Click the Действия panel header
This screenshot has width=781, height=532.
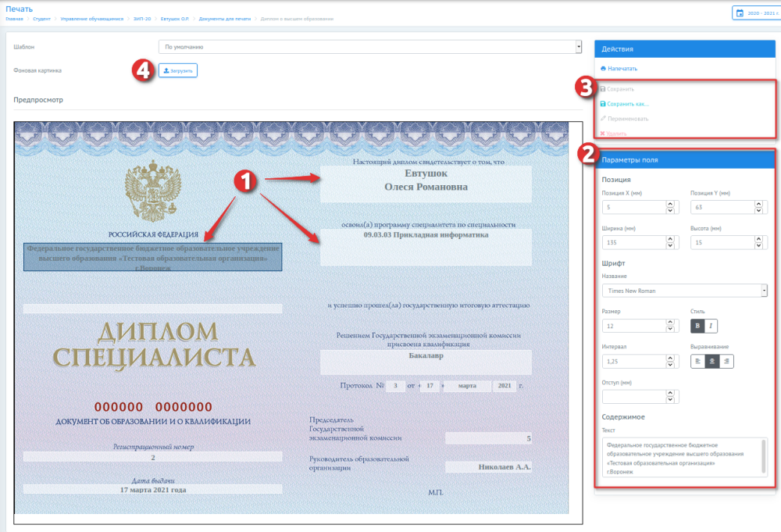click(685, 48)
